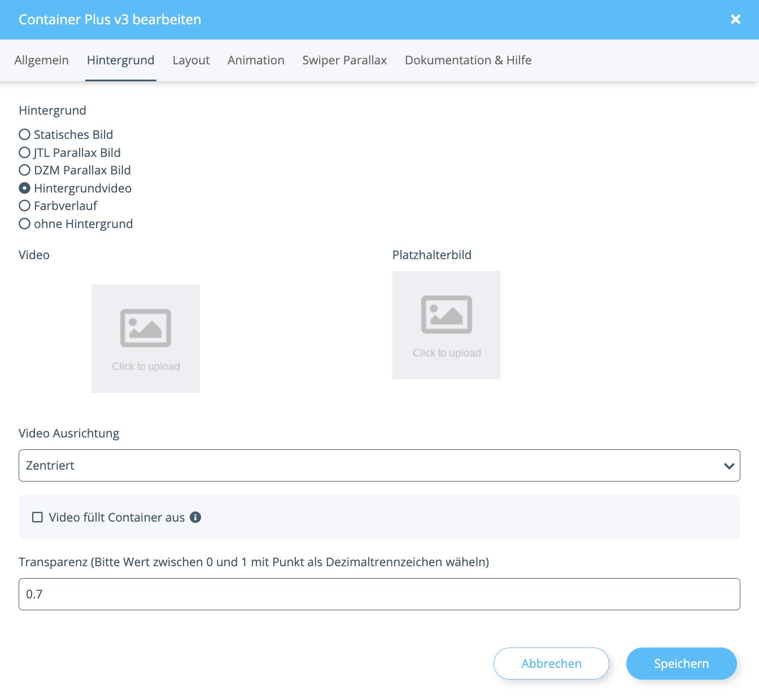
Task: Focus the Transparenz input field
Action: [380, 594]
